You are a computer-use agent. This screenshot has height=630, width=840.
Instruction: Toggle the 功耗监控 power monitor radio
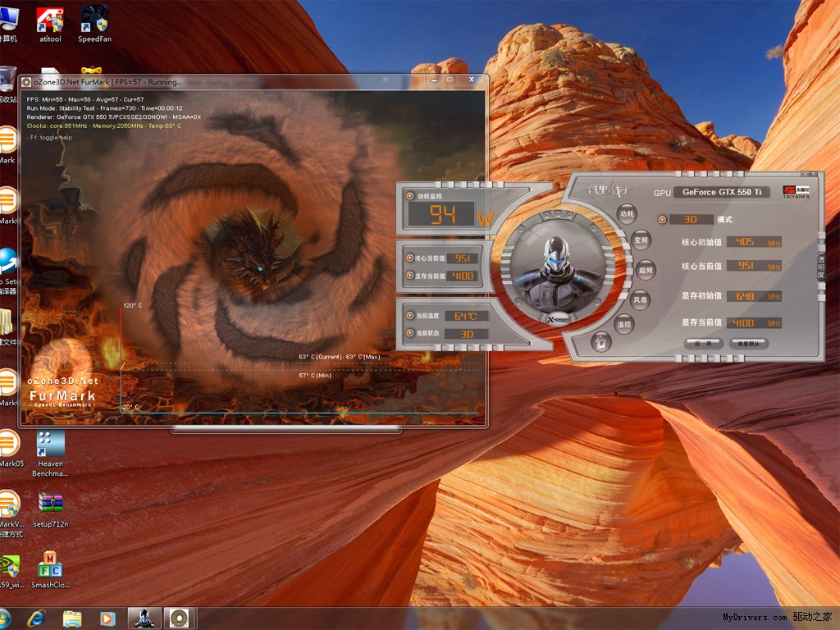tap(410, 197)
